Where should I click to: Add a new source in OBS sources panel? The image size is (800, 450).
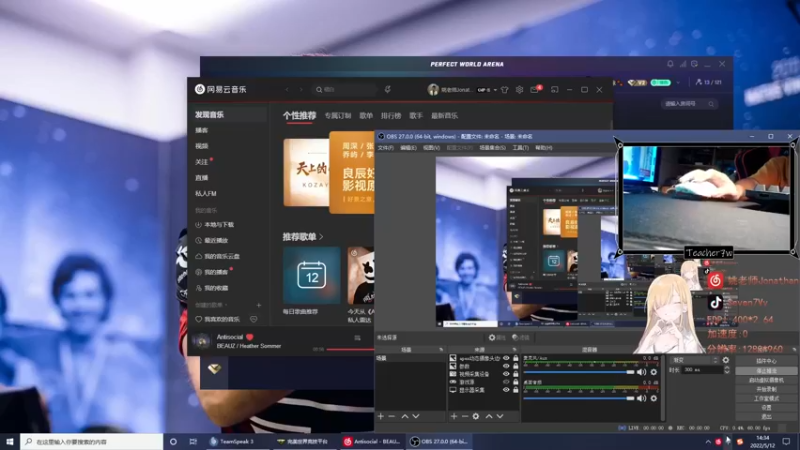pos(454,416)
